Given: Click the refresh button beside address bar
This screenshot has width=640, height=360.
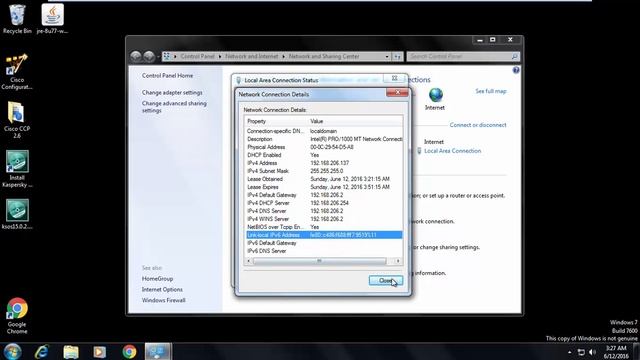Looking at the screenshot, I should 398,56.
